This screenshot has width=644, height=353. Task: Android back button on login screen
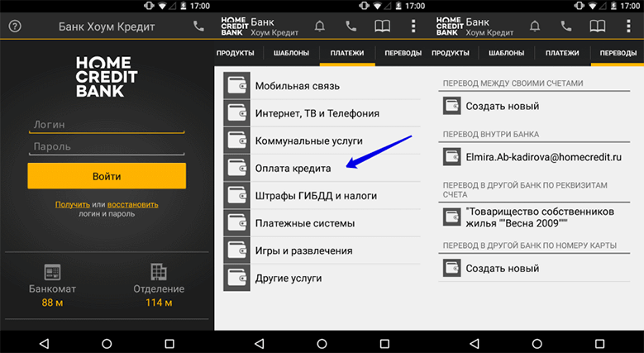(x=44, y=343)
